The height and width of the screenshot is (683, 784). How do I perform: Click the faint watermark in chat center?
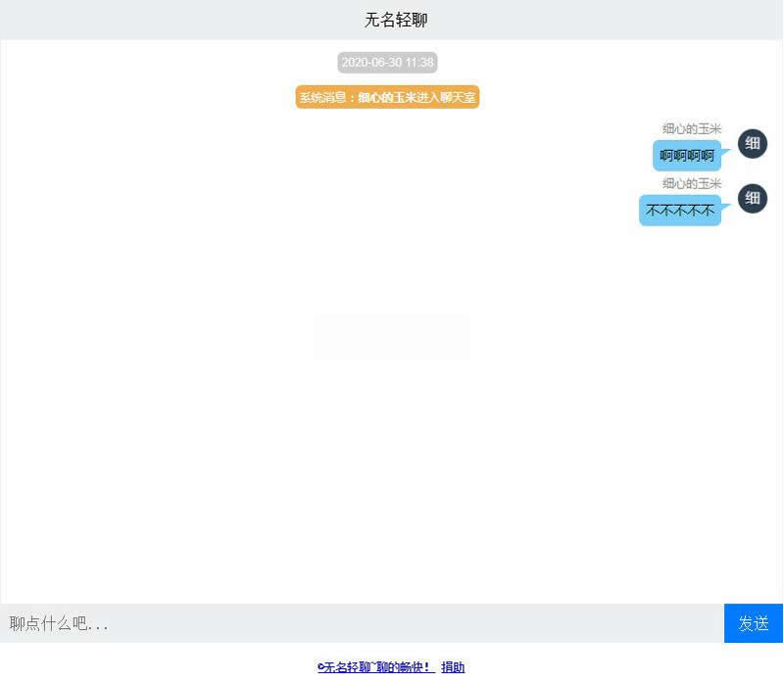point(390,336)
